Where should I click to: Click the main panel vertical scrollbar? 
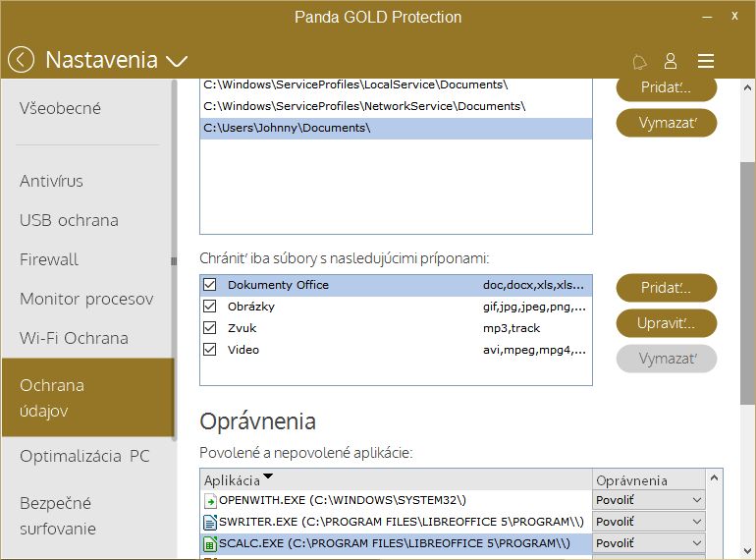coord(747,285)
